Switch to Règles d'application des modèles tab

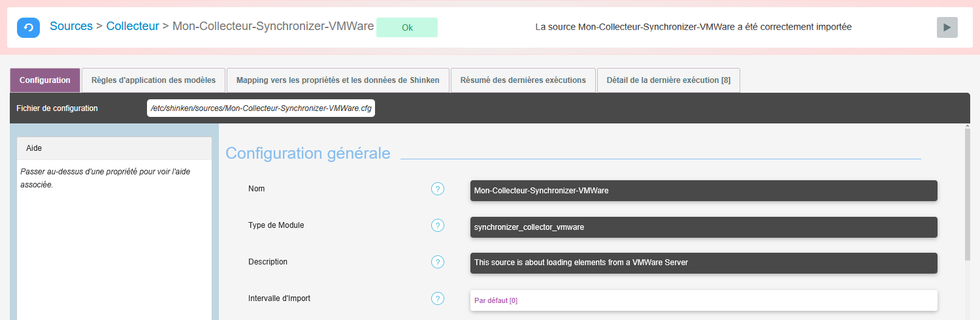pyautogui.click(x=154, y=80)
